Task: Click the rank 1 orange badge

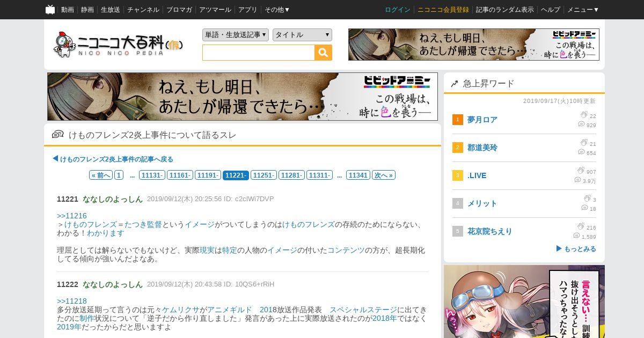Action: tap(458, 120)
